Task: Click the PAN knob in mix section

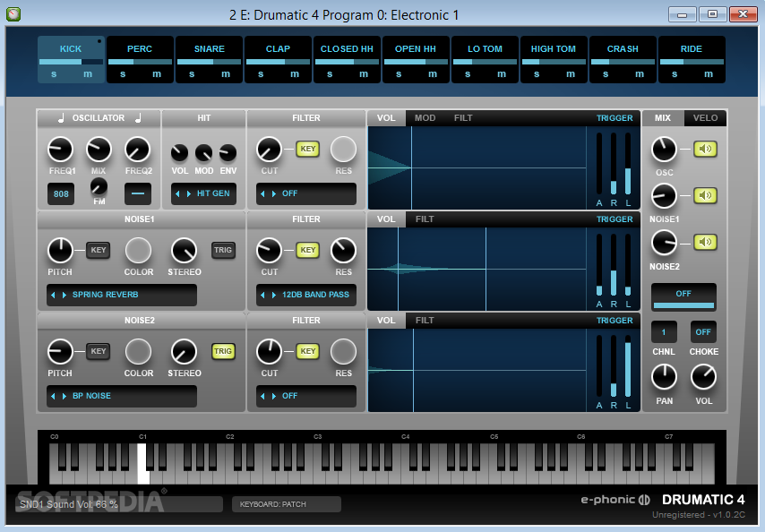Action: pyautogui.click(x=664, y=377)
